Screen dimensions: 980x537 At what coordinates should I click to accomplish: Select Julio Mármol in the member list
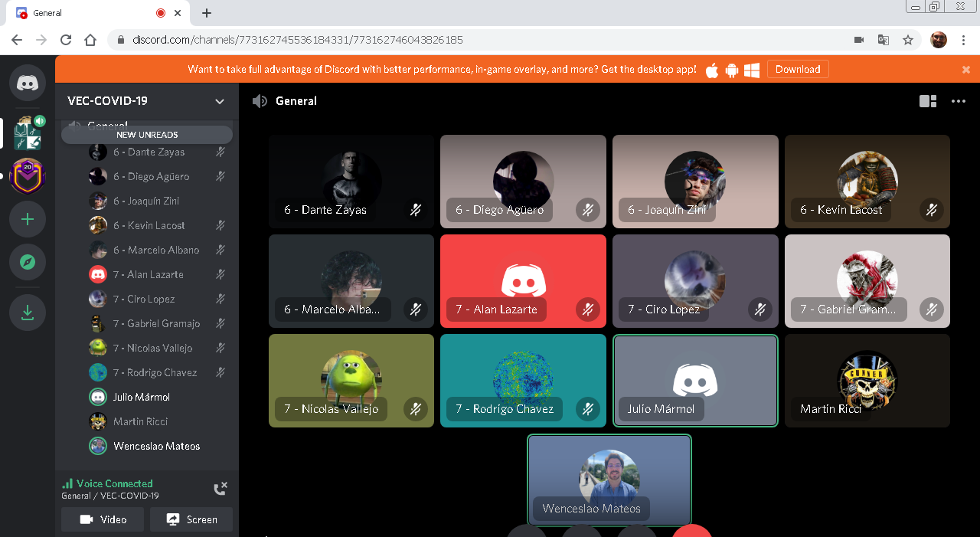[141, 397]
